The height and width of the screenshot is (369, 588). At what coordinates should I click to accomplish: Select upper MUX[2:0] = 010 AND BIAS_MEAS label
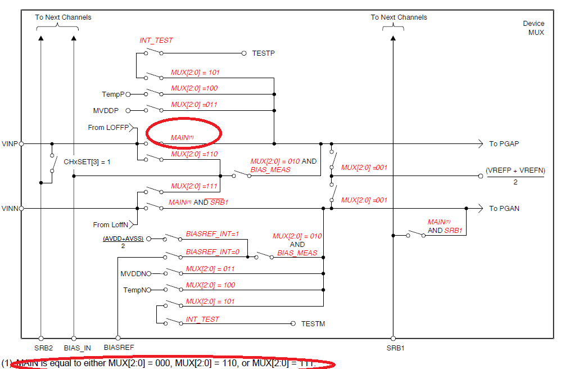(283, 165)
